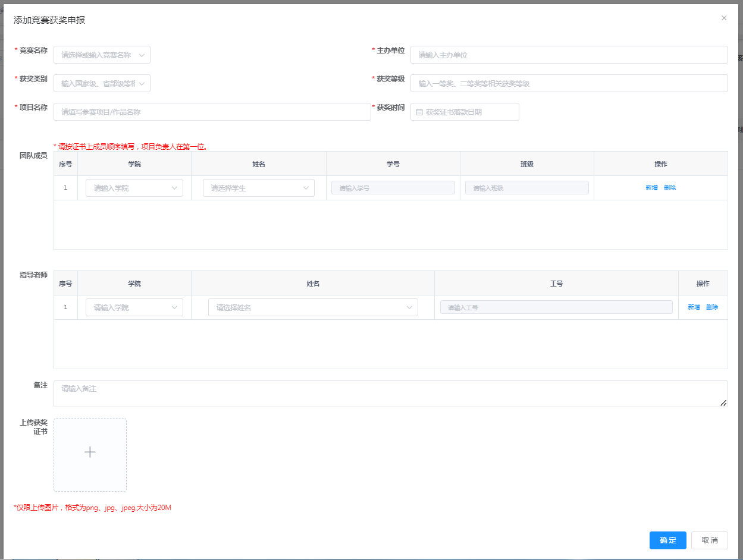
Task: Click 新增 link in 指导老师 row
Action: 694,307
